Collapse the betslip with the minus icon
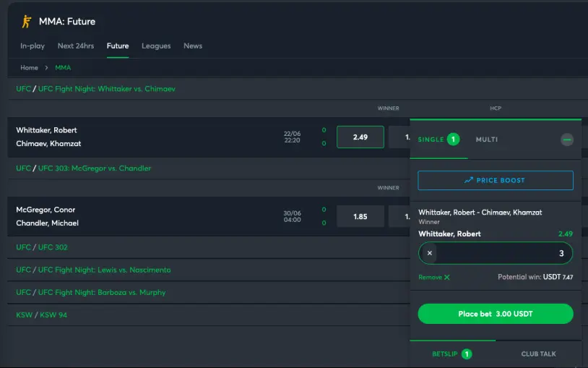Image resolution: width=588 pixels, height=368 pixels. [566, 140]
